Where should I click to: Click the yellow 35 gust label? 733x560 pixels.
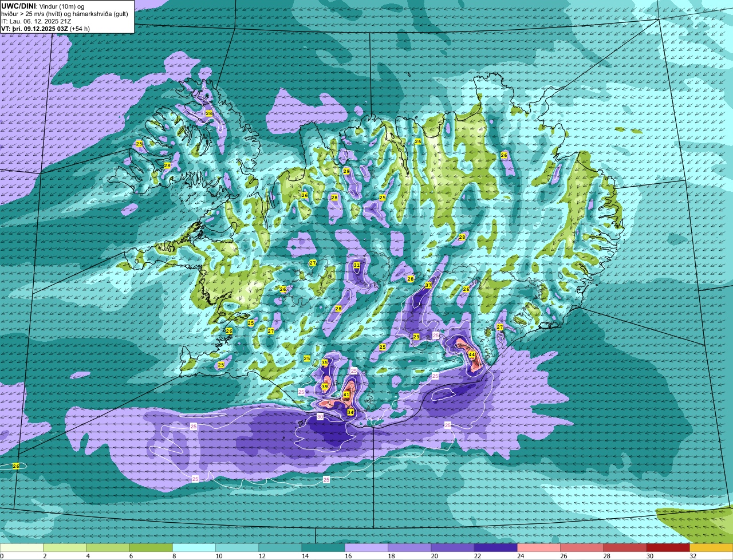click(x=325, y=362)
